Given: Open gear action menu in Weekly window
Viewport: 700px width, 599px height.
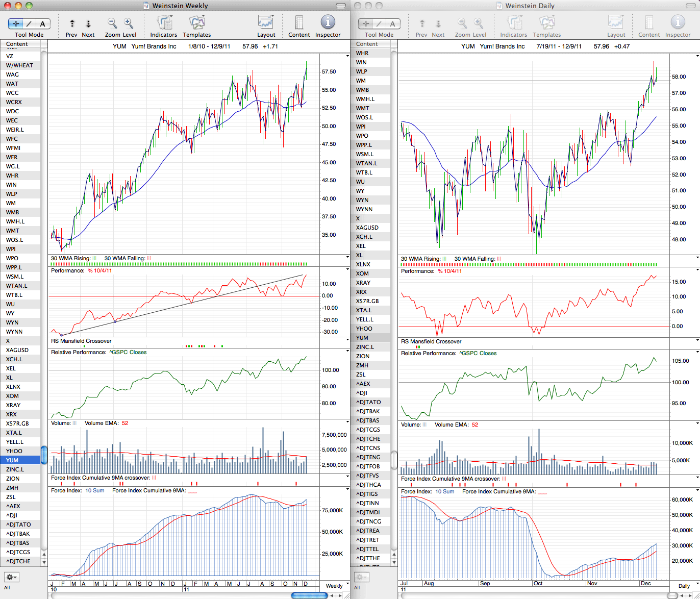Looking at the screenshot, I should 11,577.
